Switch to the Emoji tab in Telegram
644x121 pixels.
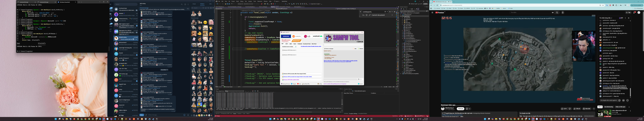tap(194, 4)
